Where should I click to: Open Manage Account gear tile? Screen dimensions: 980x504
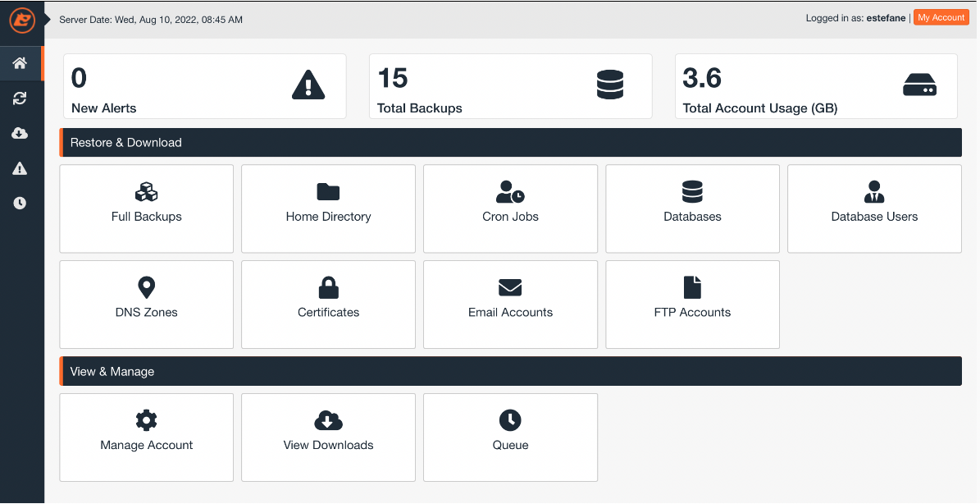147,437
